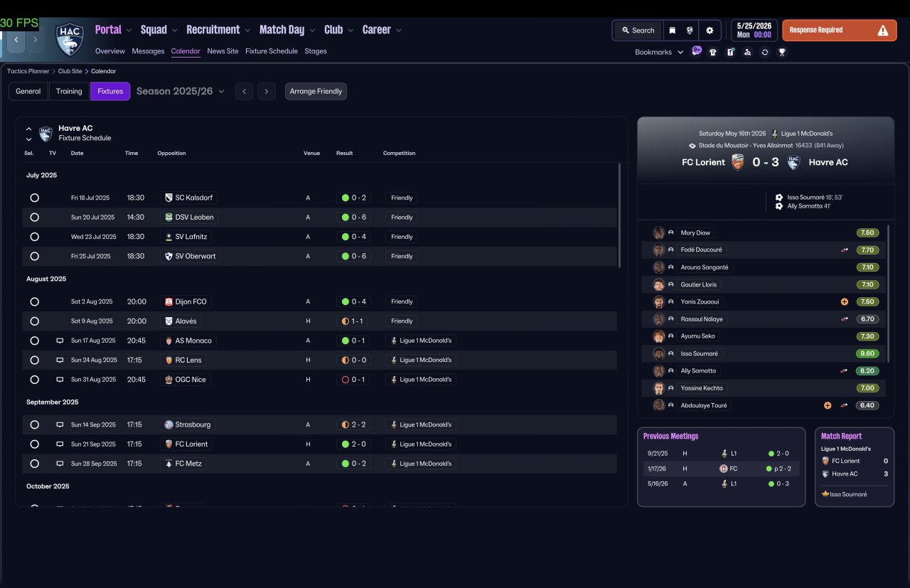Image resolution: width=910 pixels, height=588 pixels.
Task: Select the OGC Nice fixture radio button
Action: pos(34,379)
